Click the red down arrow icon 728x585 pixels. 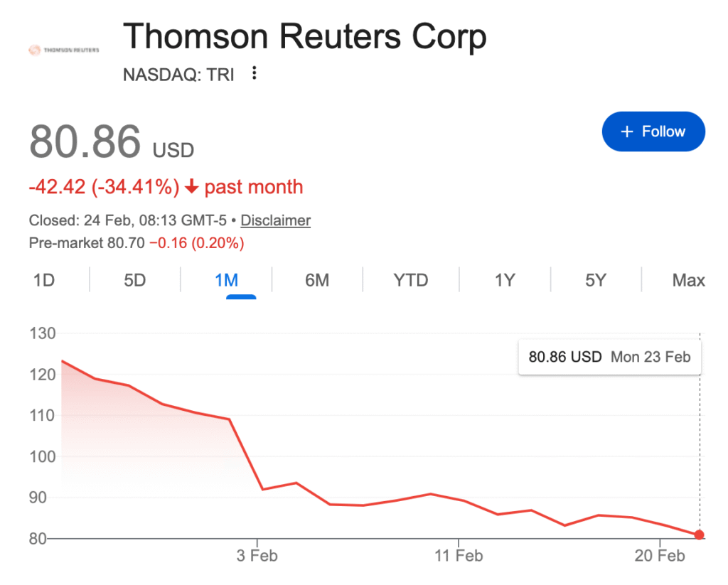pyautogui.click(x=191, y=188)
